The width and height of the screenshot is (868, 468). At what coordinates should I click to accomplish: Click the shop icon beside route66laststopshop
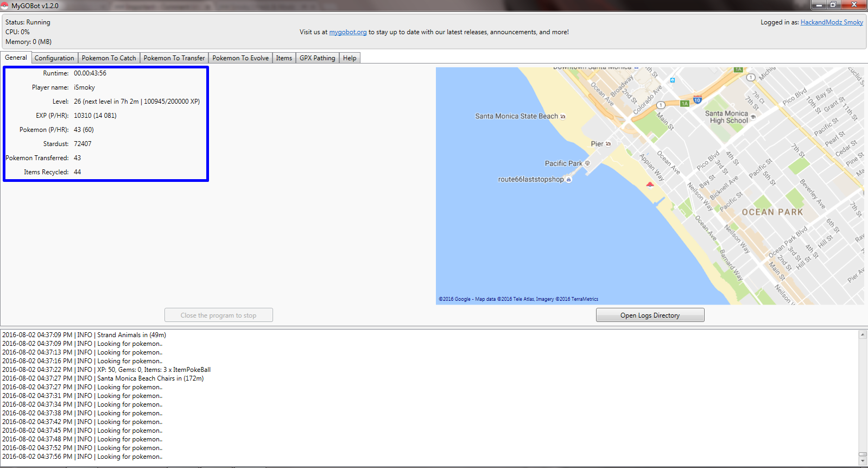pos(568,180)
